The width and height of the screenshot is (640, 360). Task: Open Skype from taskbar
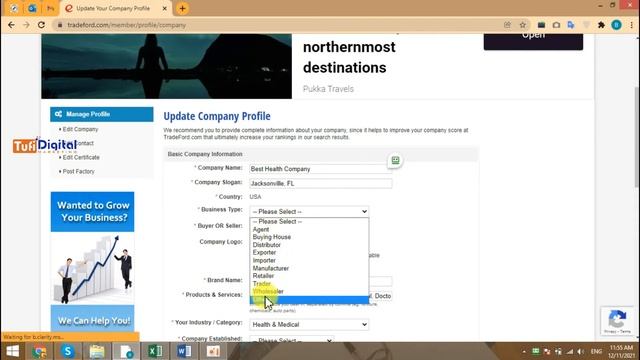click(x=68, y=351)
